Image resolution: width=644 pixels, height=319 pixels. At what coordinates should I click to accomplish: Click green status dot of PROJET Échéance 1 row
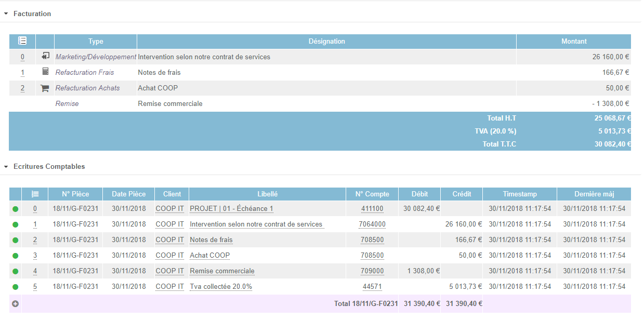click(x=15, y=209)
